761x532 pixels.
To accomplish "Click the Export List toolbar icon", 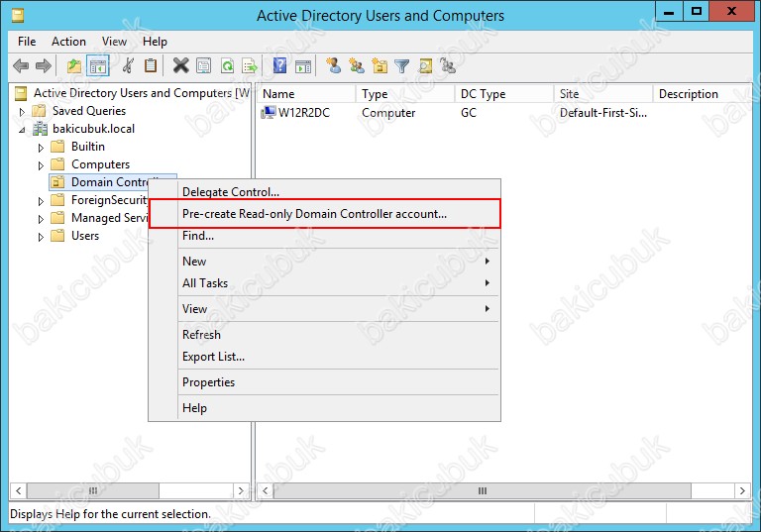I will tap(250, 65).
